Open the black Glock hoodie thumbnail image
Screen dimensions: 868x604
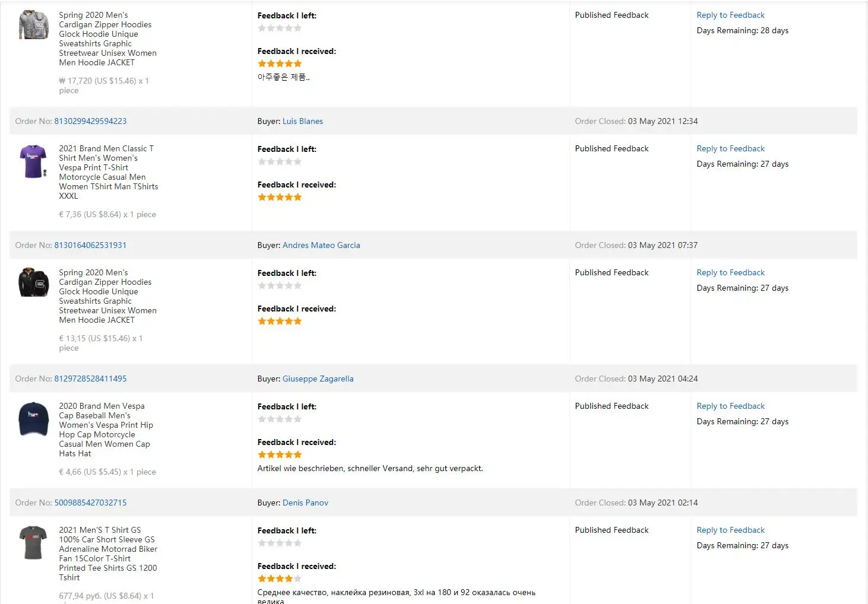33,282
